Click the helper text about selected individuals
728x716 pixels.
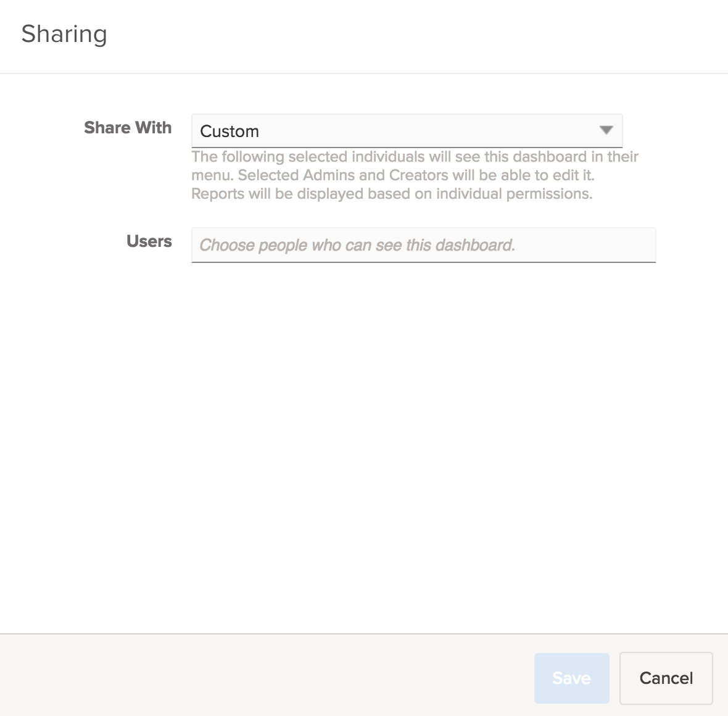(415, 157)
